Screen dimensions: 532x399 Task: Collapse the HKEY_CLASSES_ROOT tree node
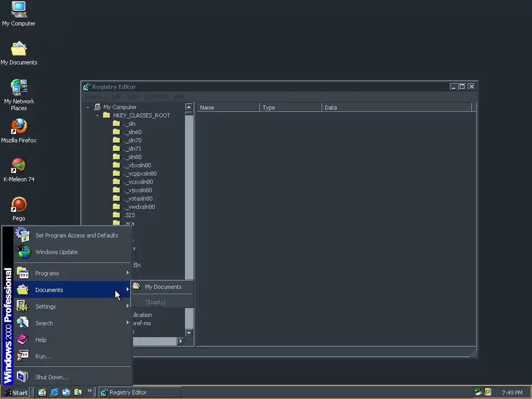[x=97, y=115]
